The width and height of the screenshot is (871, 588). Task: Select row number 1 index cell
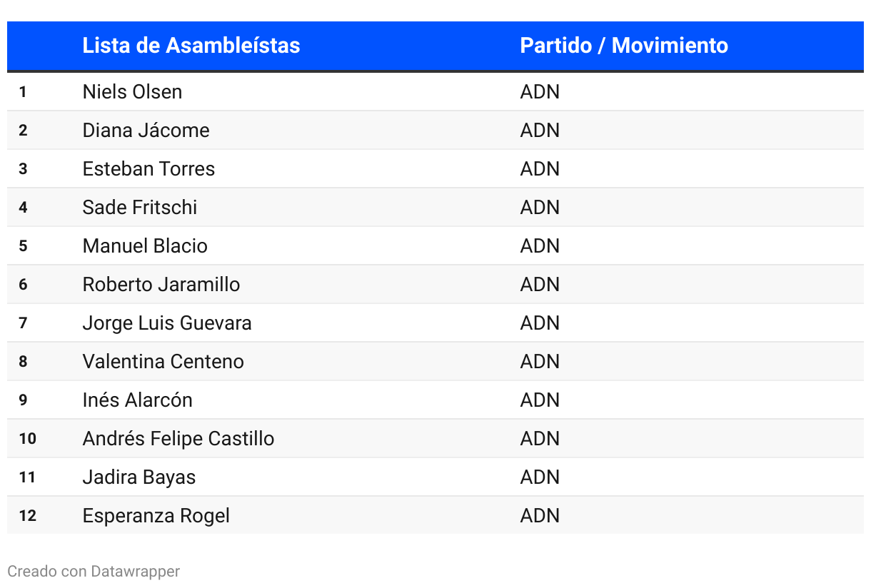point(23,92)
